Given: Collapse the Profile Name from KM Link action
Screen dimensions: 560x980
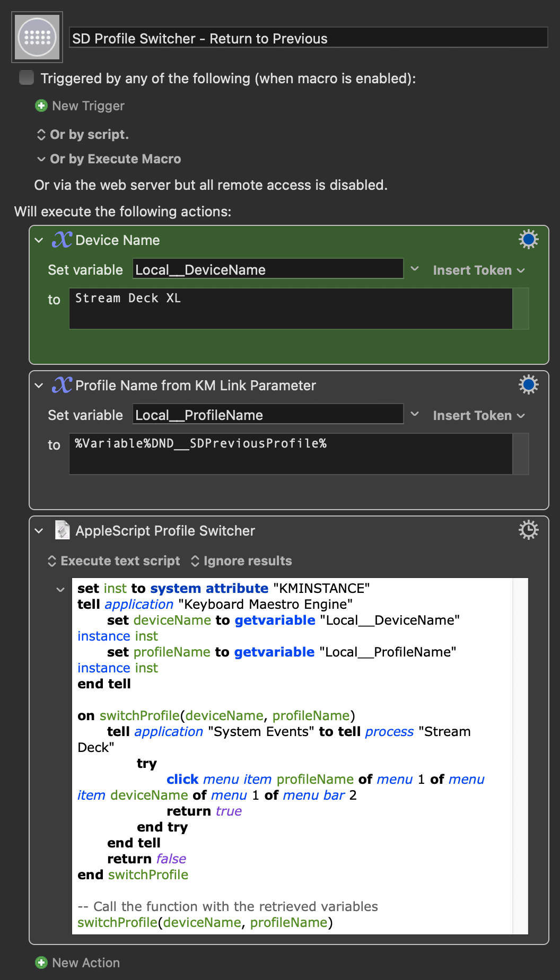Looking at the screenshot, I should click(39, 386).
